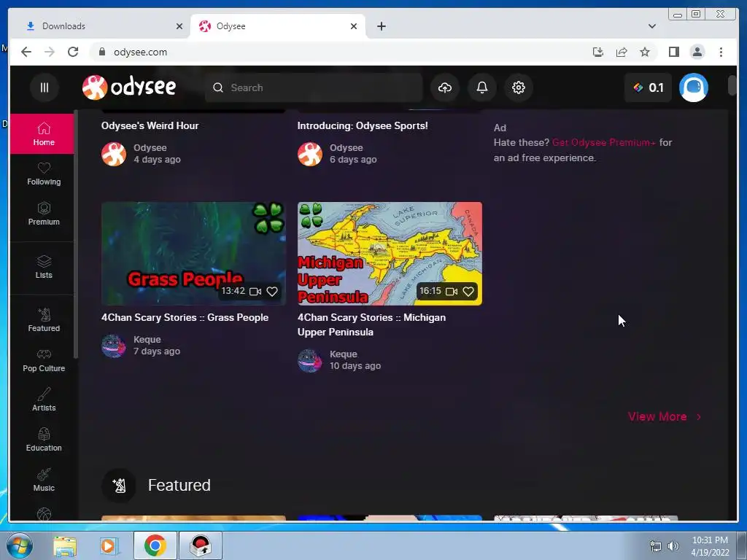Open Chrome profile button
747x560 pixels.
[x=697, y=52]
